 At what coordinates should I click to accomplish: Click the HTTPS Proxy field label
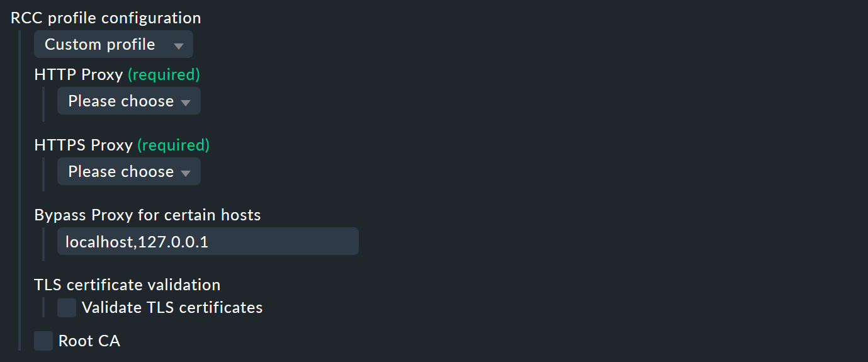[83, 145]
